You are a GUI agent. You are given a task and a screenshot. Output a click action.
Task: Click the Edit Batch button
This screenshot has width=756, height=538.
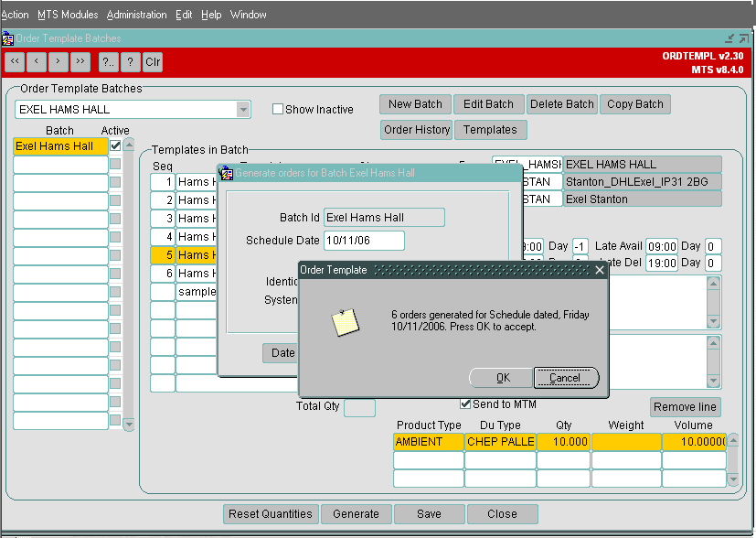tap(488, 104)
